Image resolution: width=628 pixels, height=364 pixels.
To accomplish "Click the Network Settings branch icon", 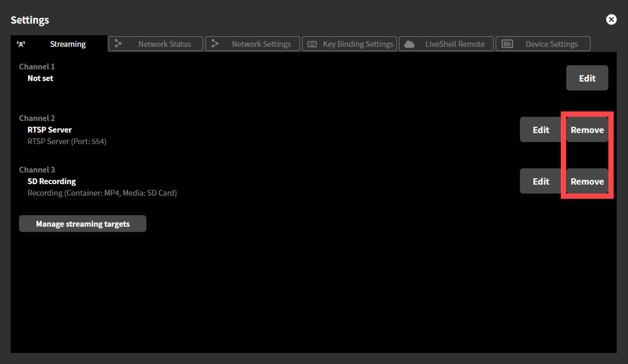I will pyautogui.click(x=215, y=43).
